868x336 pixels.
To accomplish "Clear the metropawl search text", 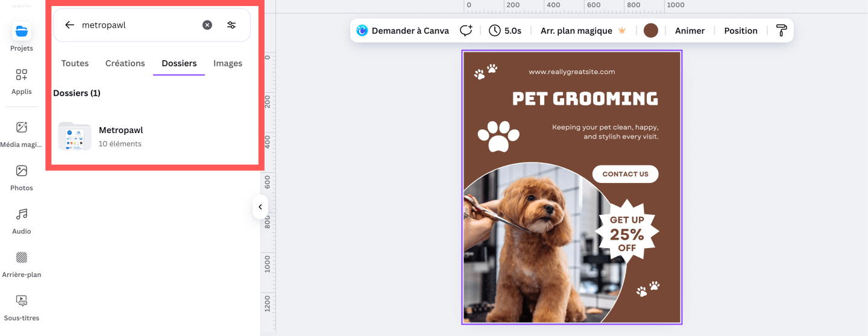I will point(207,25).
